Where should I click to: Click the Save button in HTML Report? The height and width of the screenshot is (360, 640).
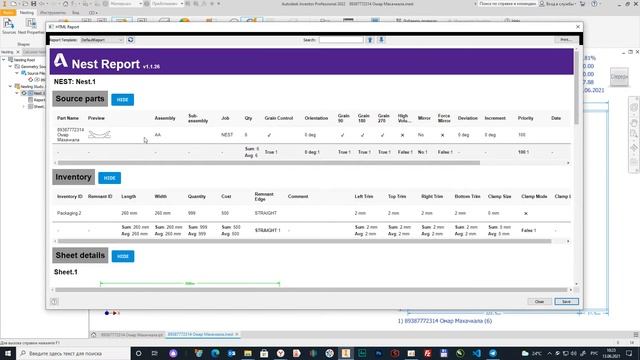[566, 302]
